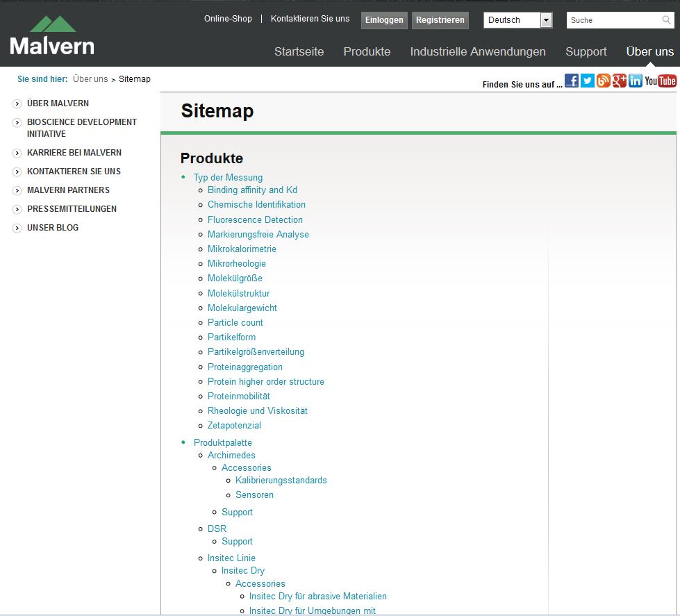Open the Proteinmobilität link
The height and width of the screenshot is (616, 680).
tap(238, 397)
